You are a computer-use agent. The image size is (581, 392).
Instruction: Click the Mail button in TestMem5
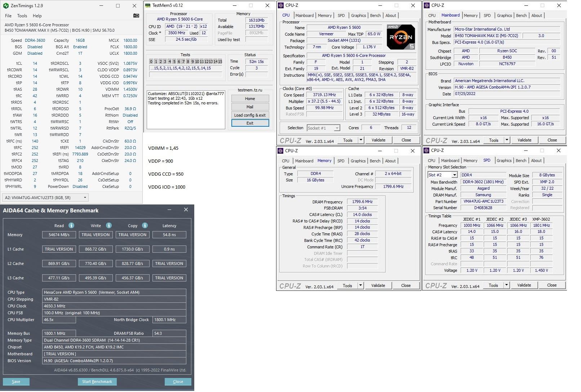point(250,107)
